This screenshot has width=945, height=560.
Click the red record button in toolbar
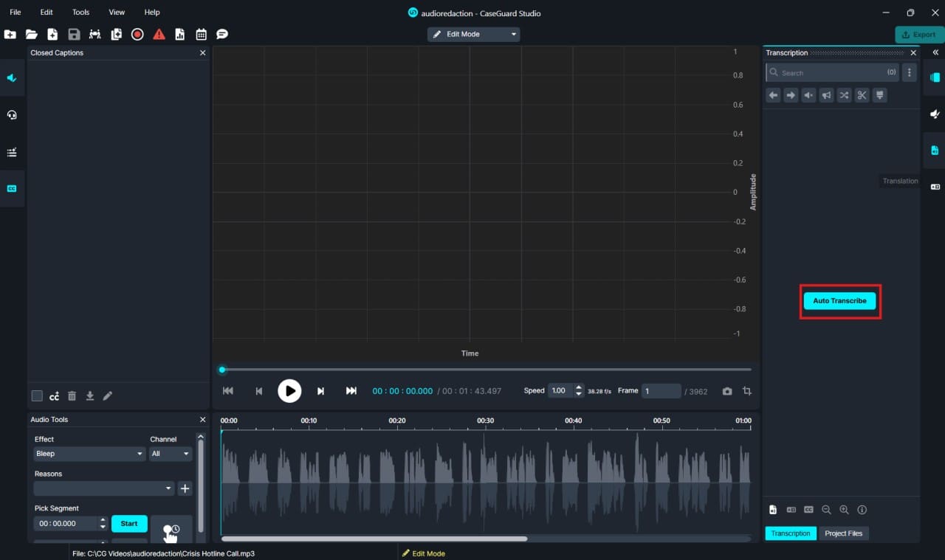click(x=137, y=34)
